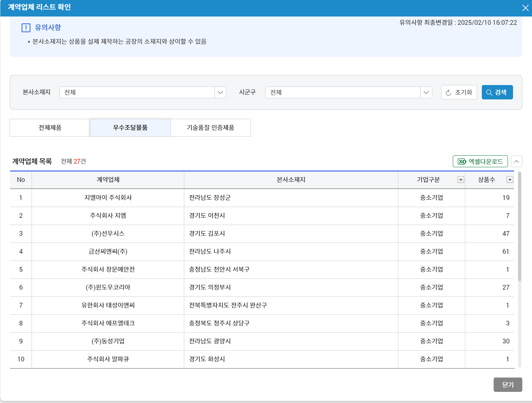Screen dimensions: 532x403
Task: Click the address 전라남도 나주시
Action: pos(210,252)
